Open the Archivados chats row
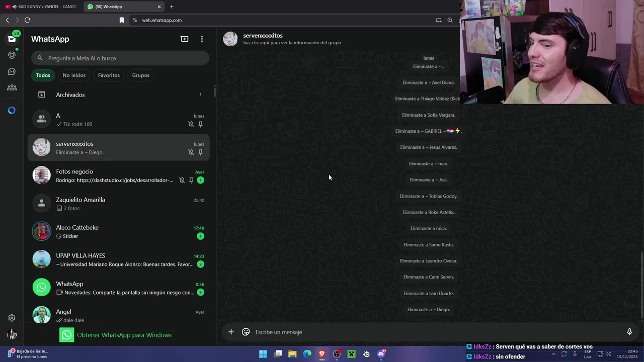 (119, 95)
